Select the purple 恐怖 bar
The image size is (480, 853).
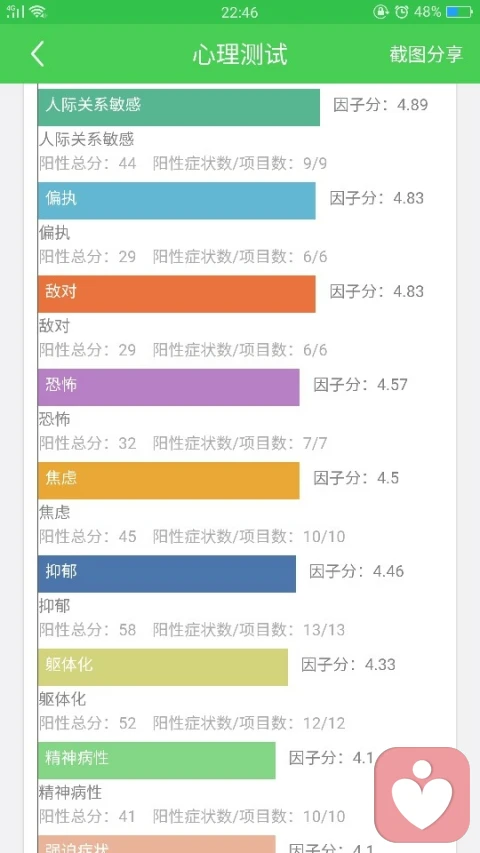tap(168, 387)
